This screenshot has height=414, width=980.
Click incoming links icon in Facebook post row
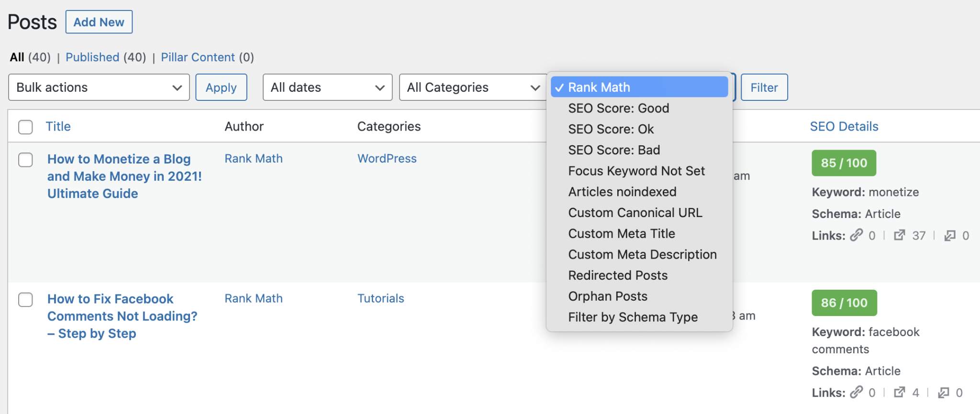tap(944, 392)
